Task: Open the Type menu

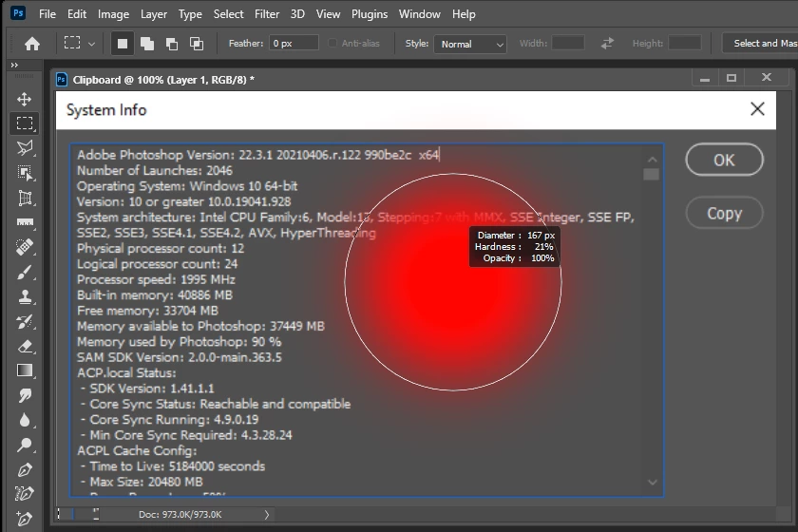Action: [x=190, y=14]
